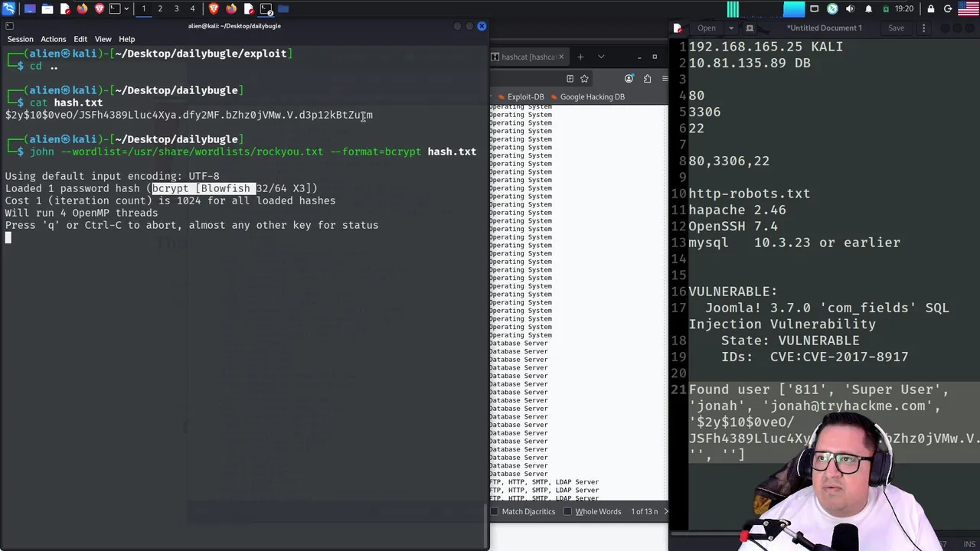The width and height of the screenshot is (980, 551).
Task: Focus the Firefox window in the taskbar
Action: pos(231,9)
